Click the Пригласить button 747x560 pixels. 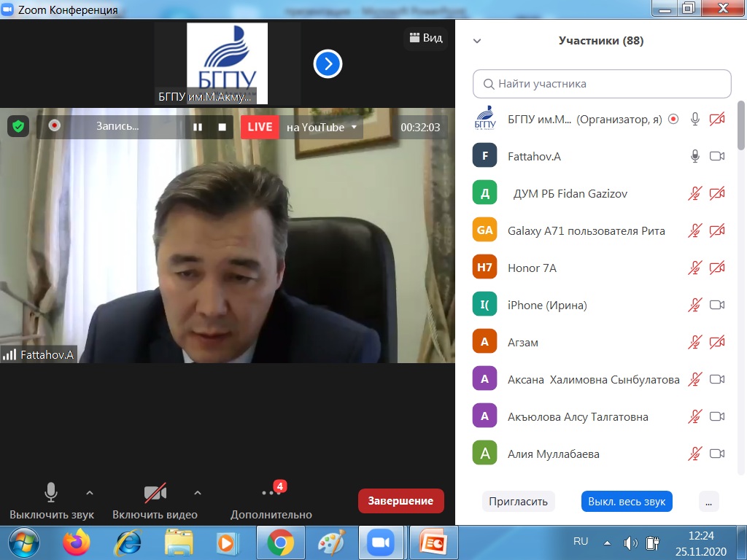(x=518, y=502)
